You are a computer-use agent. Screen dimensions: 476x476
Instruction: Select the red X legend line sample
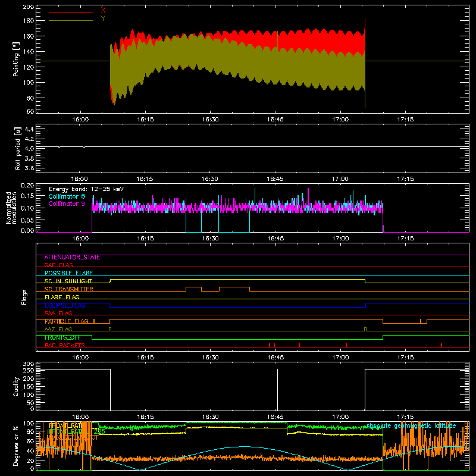pyautogui.click(x=71, y=12)
